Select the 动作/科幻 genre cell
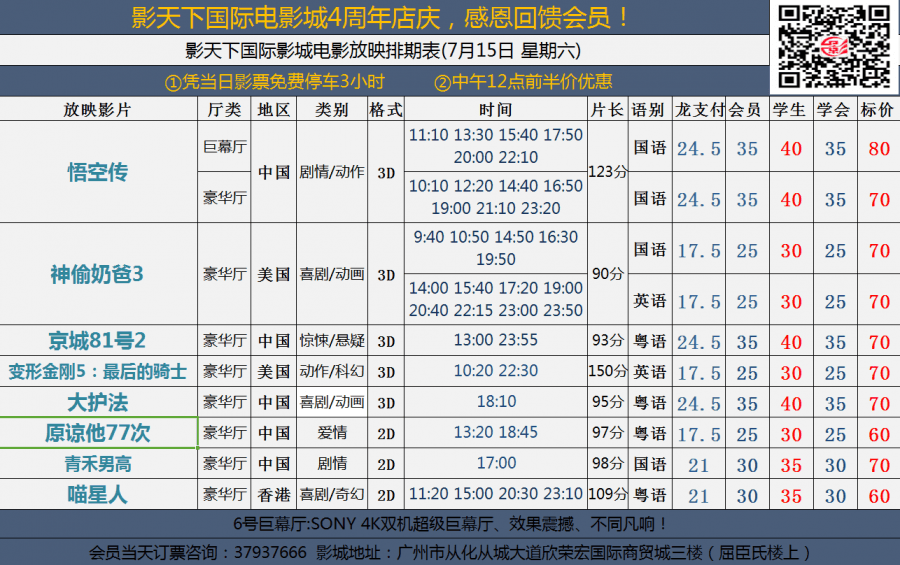 click(x=332, y=371)
